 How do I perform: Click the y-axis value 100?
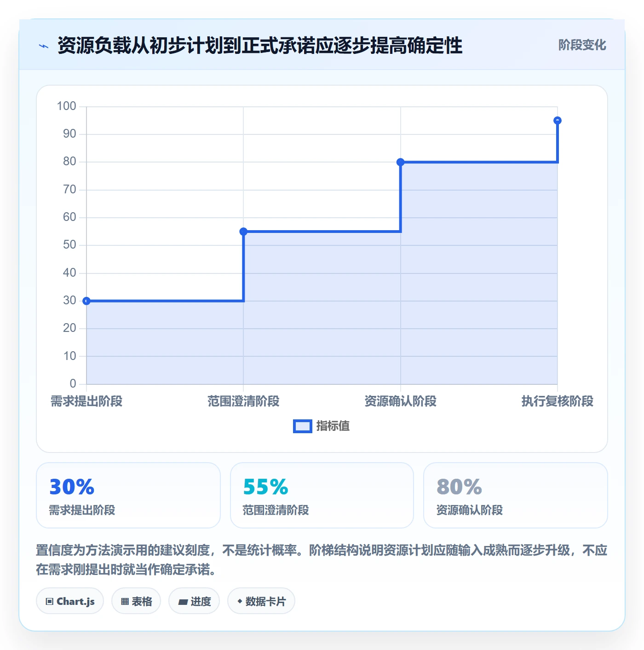[66, 106]
